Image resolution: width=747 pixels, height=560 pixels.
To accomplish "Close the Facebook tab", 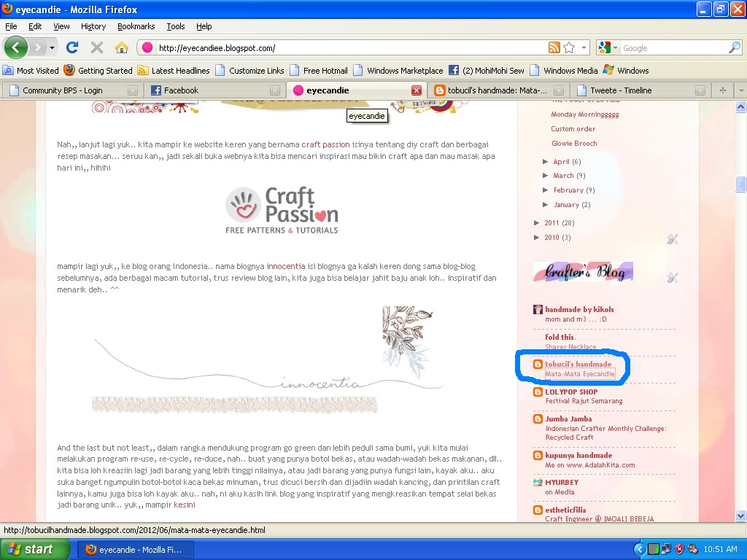I will point(275,90).
